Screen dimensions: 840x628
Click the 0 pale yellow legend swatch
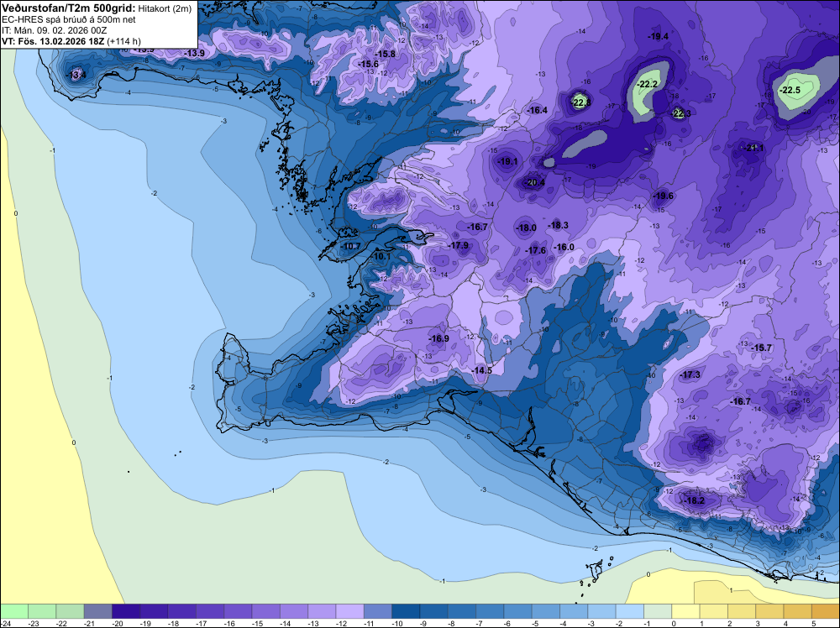pos(685,611)
